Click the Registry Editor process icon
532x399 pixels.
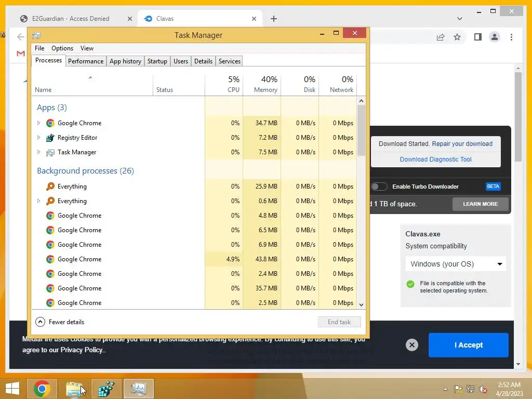coord(50,138)
